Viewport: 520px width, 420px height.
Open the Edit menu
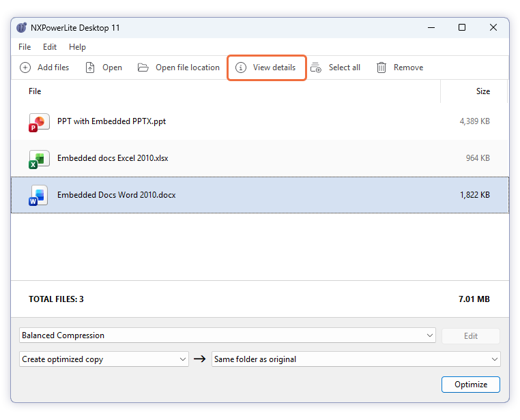(50, 47)
